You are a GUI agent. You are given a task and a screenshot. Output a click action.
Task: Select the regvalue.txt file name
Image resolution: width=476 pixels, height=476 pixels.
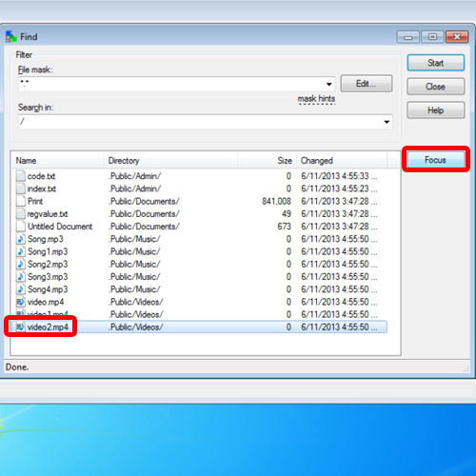[x=48, y=214]
